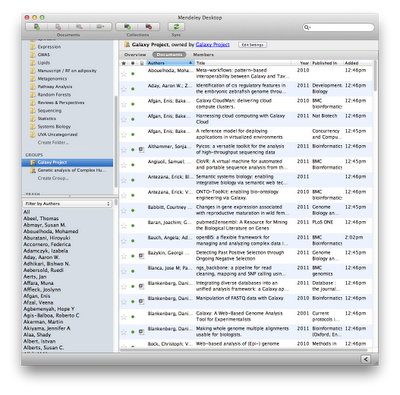The image size is (400, 395).
Task: Click the Remove Collection toolbar icon
Action: point(149,27)
